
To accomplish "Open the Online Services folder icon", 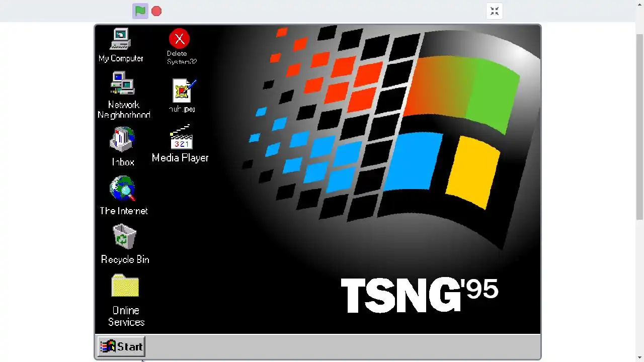I will point(125,286).
